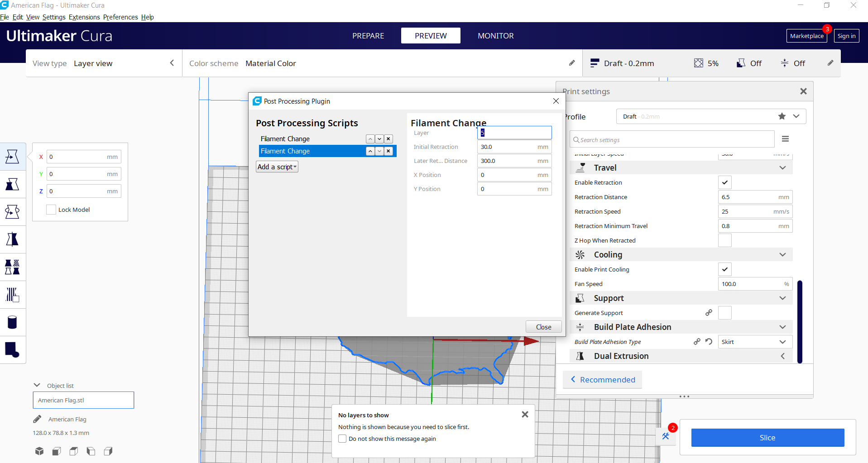
Task: Switch to top view camera icon
Action: (74, 451)
